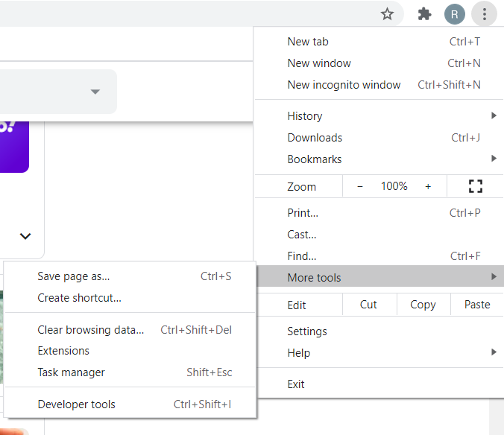Click the bookmark star icon

387,13
